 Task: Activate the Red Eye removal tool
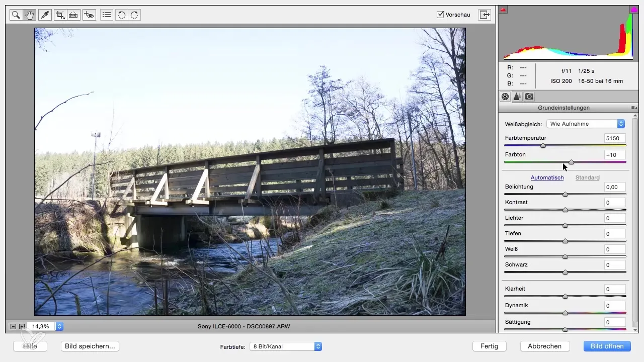point(90,15)
